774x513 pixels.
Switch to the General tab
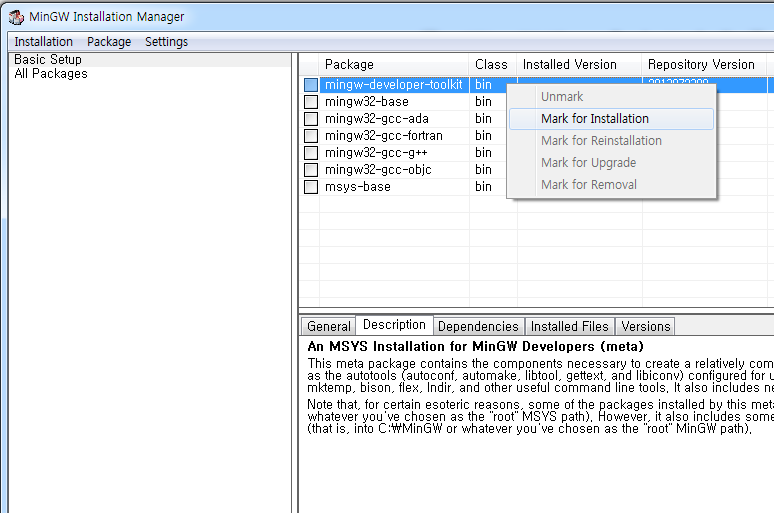click(x=329, y=326)
